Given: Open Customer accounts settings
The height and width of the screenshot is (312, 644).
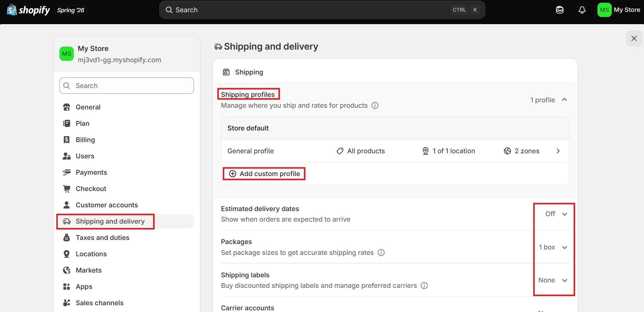Looking at the screenshot, I should pyautogui.click(x=126, y=205).
